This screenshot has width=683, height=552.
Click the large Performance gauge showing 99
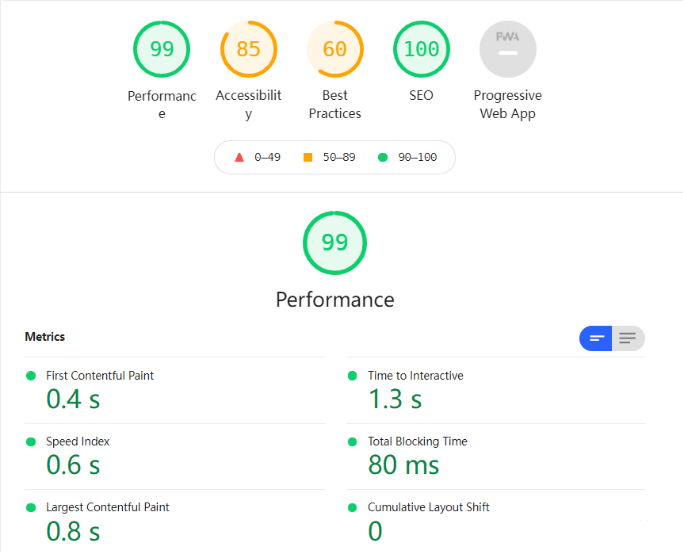point(335,243)
